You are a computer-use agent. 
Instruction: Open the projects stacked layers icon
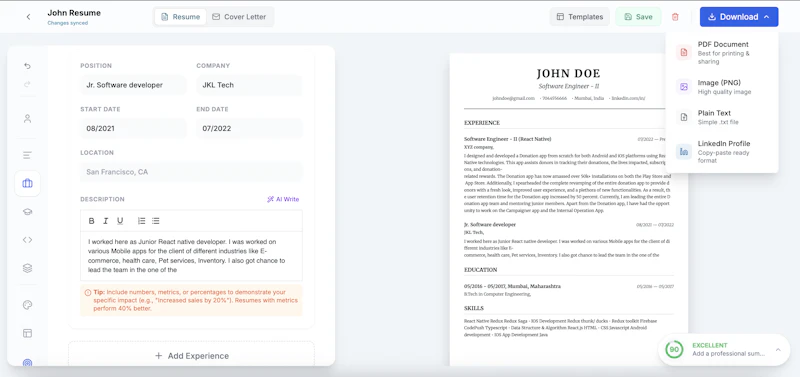click(x=28, y=268)
